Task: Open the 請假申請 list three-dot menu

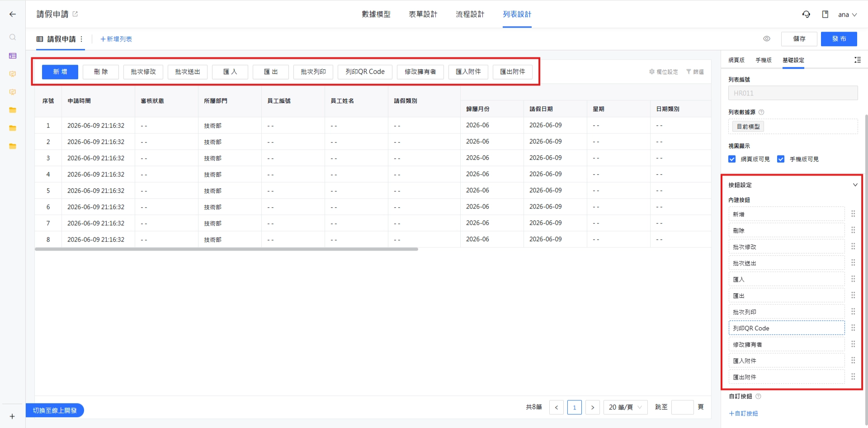Action: coord(81,39)
